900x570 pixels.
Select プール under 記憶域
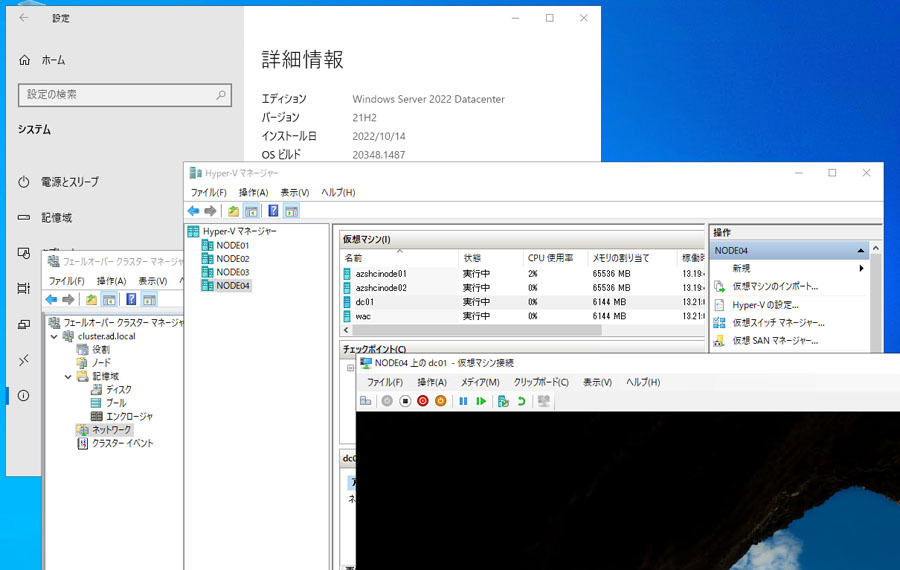pyautogui.click(x=115, y=403)
